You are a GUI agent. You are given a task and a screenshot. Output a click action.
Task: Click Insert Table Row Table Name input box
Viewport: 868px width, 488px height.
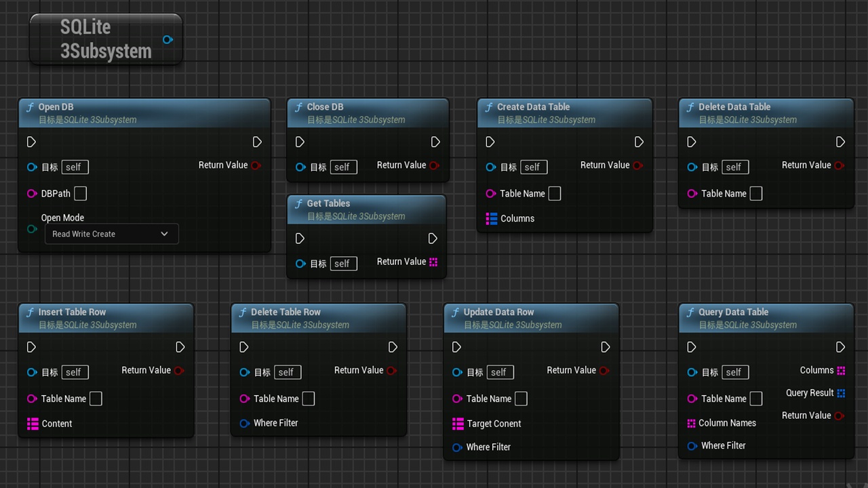click(96, 399)
